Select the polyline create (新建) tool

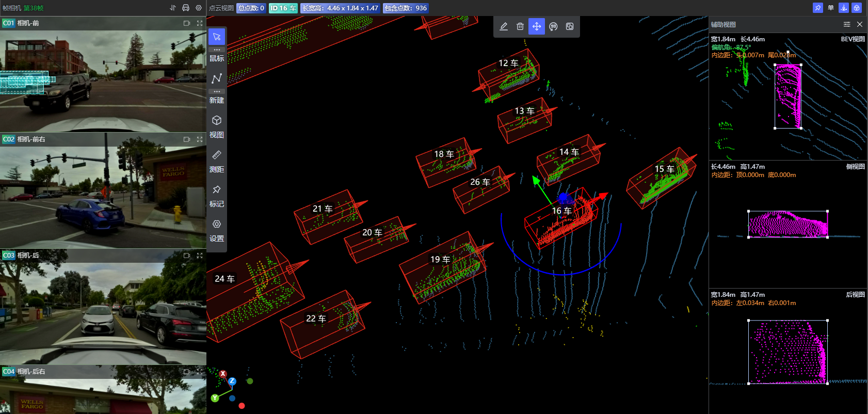click(217, 78)
